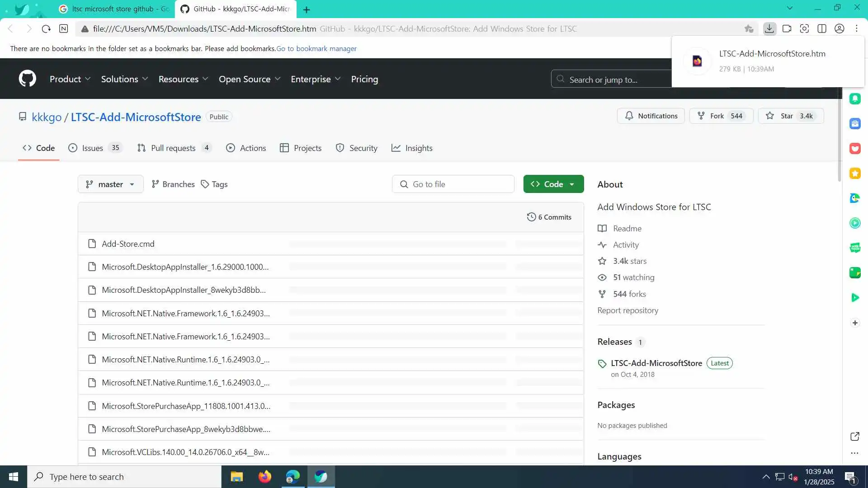The height and width of the screenshot is (488, 868).
Task: Open the Product navigation menu
Action: tap(70, 79)
